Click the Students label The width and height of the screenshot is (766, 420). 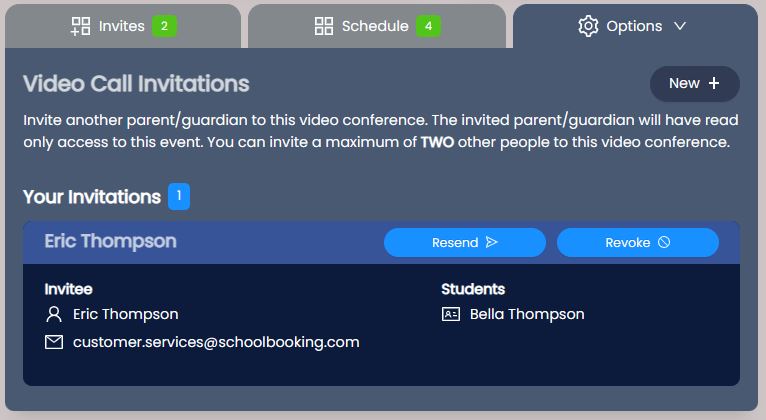point(473,289)
